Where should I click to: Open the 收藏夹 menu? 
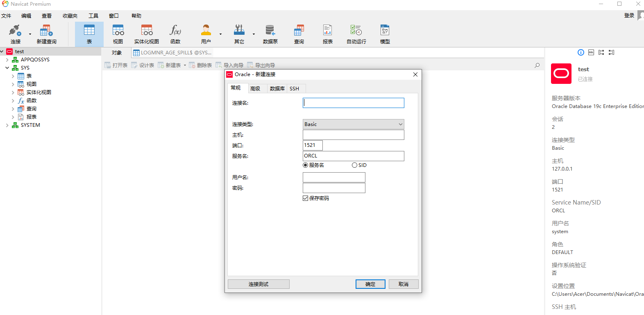tap(70, 16)
